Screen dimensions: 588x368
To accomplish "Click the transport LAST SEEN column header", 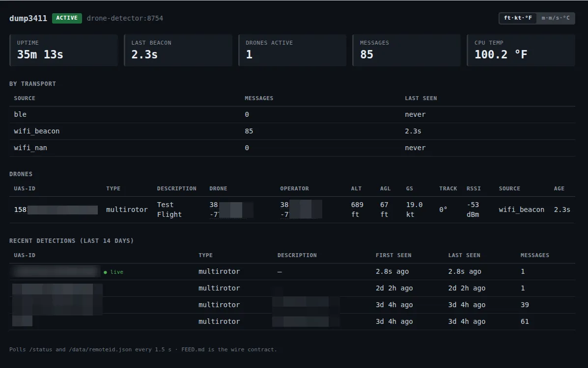I will pyautogui.click(x=421, y=98).
